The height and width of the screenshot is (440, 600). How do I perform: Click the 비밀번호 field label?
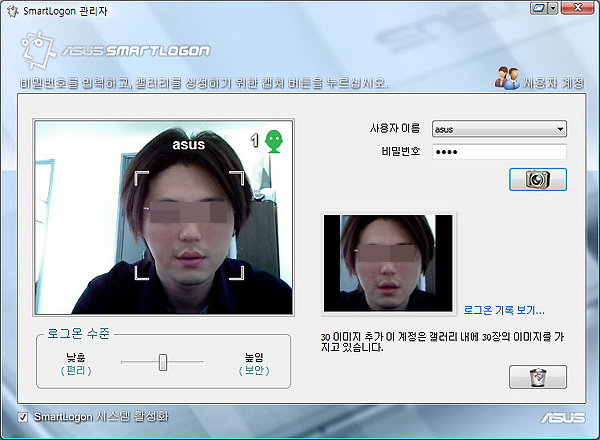coord(401,152)
